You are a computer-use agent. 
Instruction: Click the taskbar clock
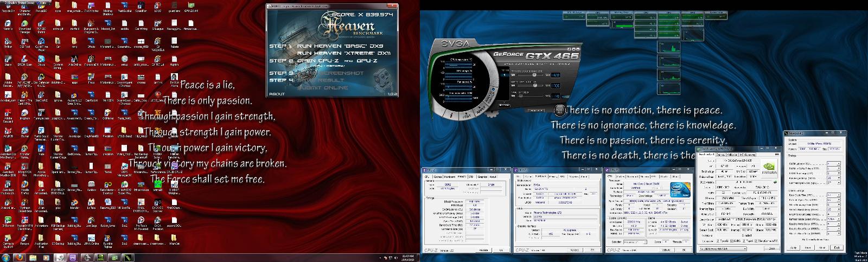[x=407, y=257]
